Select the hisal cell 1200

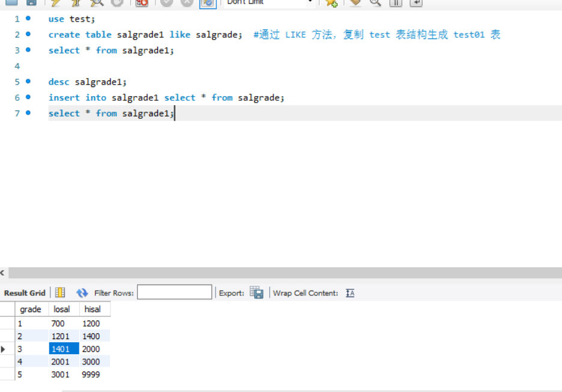(94, 324)
